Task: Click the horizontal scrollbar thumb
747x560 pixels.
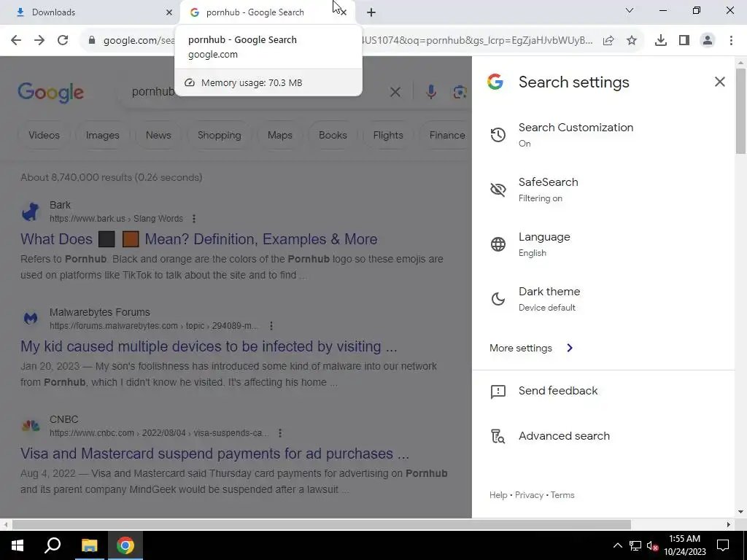Action: click(322, 525)
